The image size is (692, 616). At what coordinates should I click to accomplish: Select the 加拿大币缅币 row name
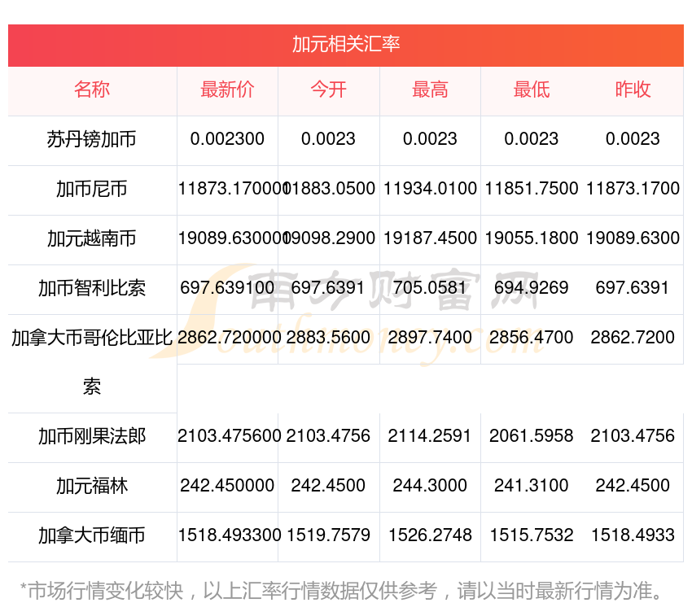(92, 535)
